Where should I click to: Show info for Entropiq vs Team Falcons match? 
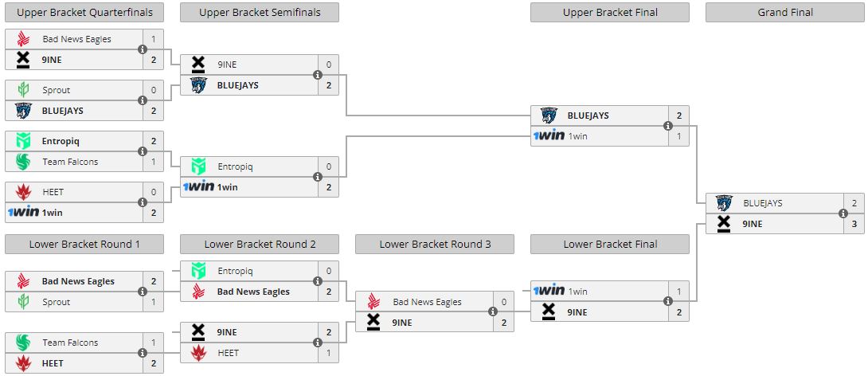coord(143,151)
